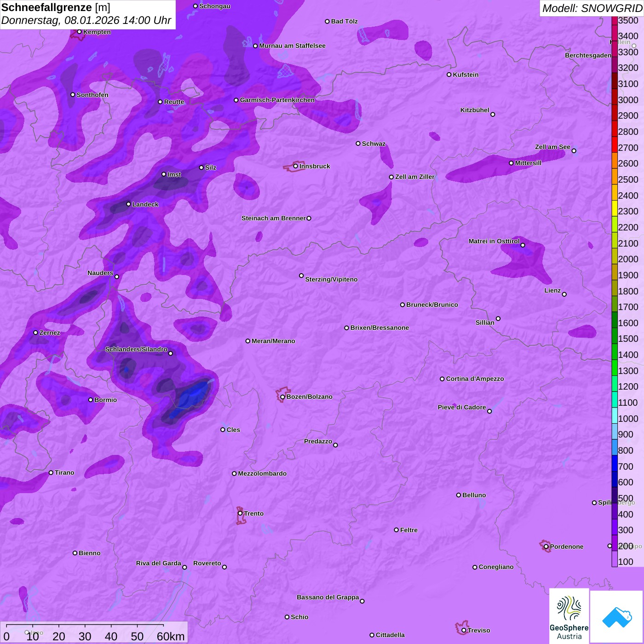Click the Feltre location dot

(x=396, y=530)
